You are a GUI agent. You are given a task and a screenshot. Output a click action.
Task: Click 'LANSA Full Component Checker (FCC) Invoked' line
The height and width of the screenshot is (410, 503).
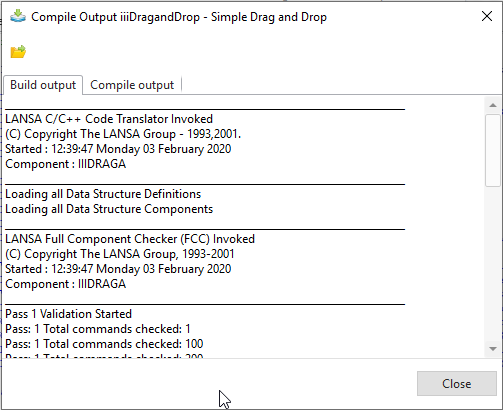click(x=130, y=239)
